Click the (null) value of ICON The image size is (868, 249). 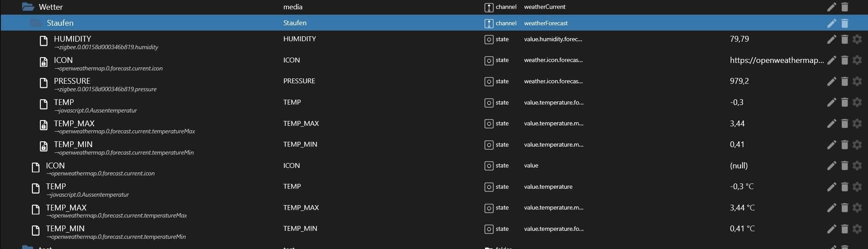coord(739,166)
